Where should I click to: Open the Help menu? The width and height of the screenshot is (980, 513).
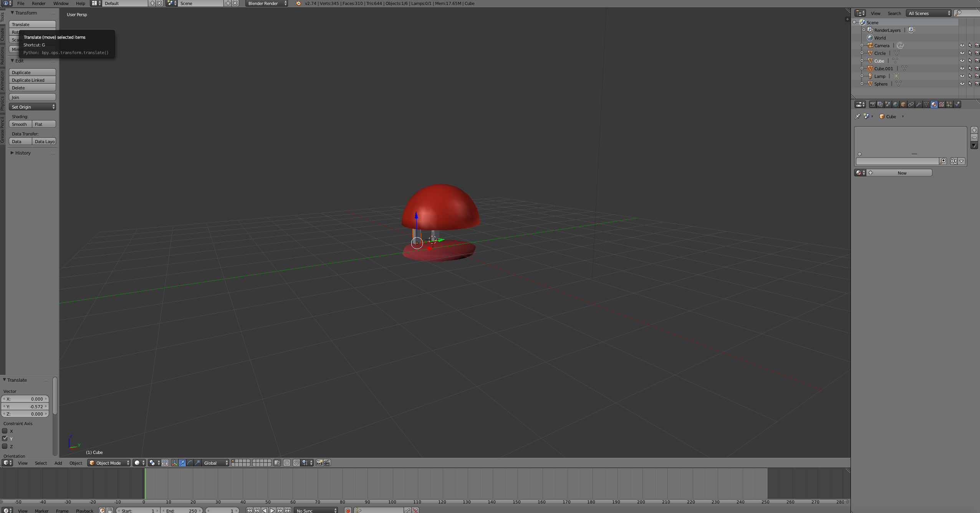tap(80, 3)
